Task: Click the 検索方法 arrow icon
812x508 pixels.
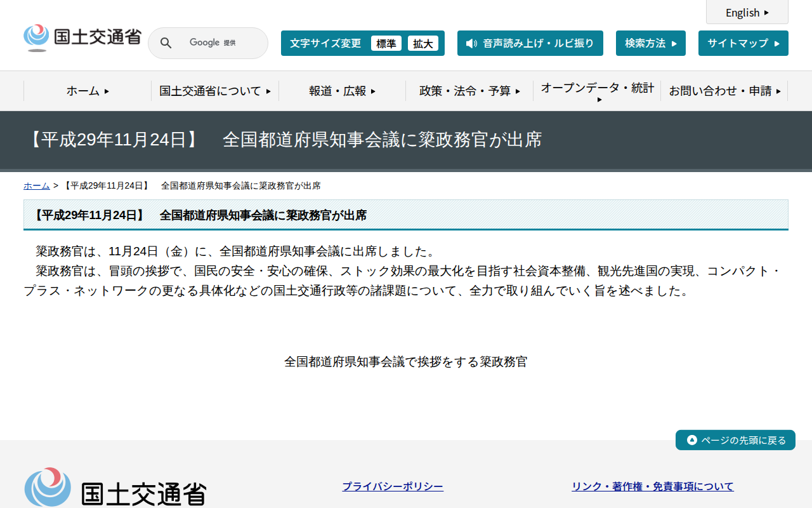Action: (x=675, y=43)
